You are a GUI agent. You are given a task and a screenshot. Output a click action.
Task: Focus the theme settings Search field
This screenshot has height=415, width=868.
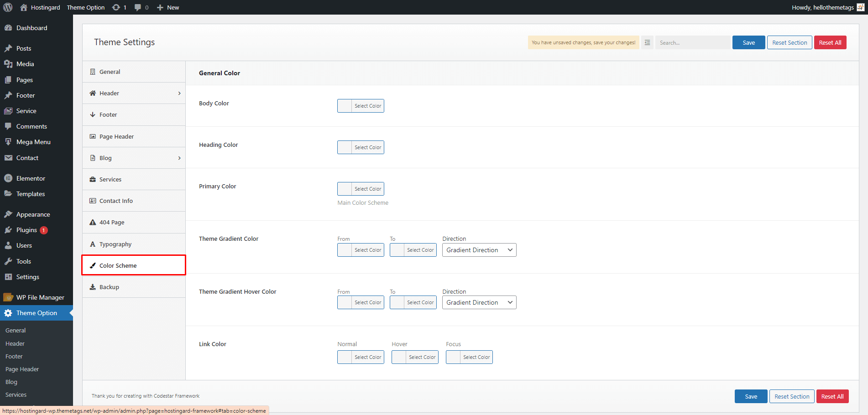pyautogui.click(x=693, y=42)
